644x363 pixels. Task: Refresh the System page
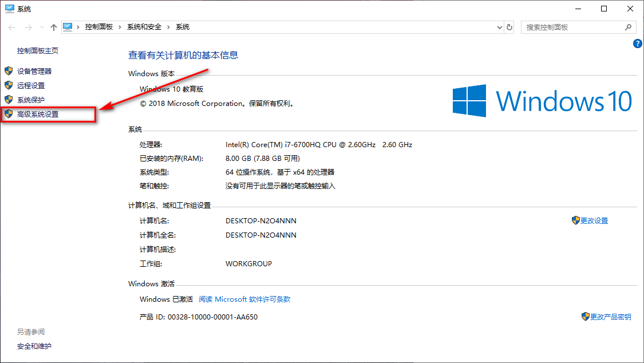point(509,27)
